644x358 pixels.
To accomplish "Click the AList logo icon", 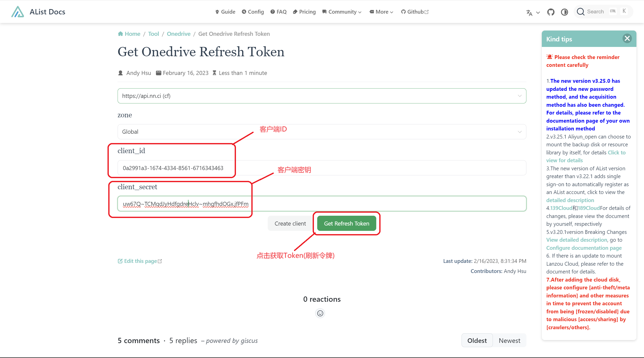I will coord(18,12).
